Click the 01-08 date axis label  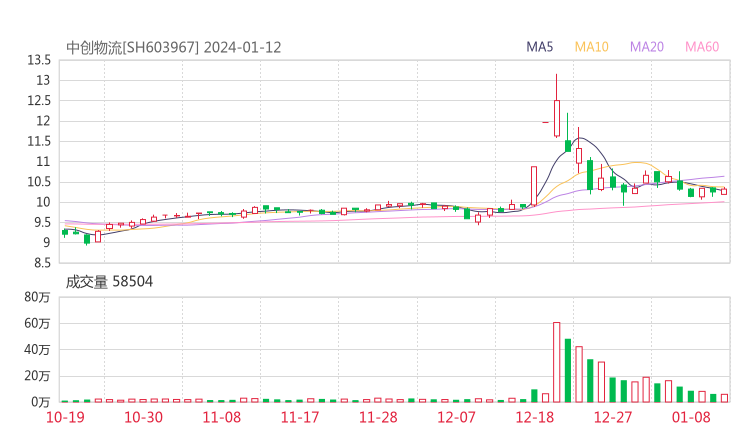point(691,417)
